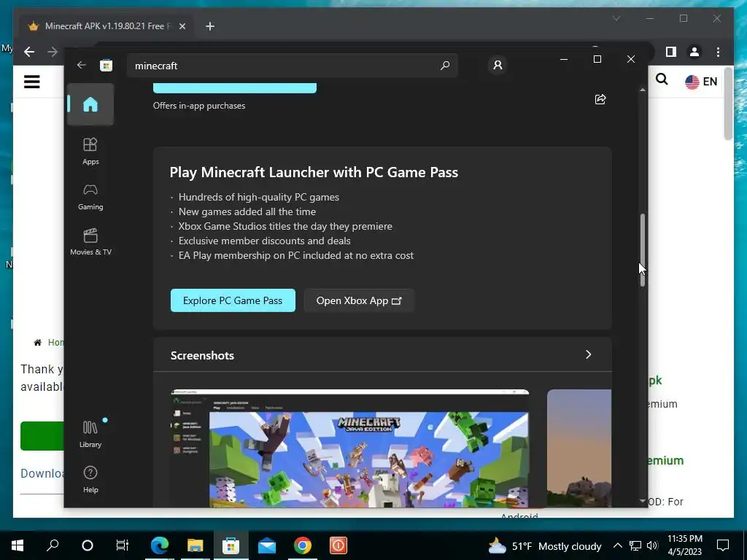This screenshot has height=560, width=747.
Task: Open the Minecraft Java Edition launcher screenshot
Action: 349,448
